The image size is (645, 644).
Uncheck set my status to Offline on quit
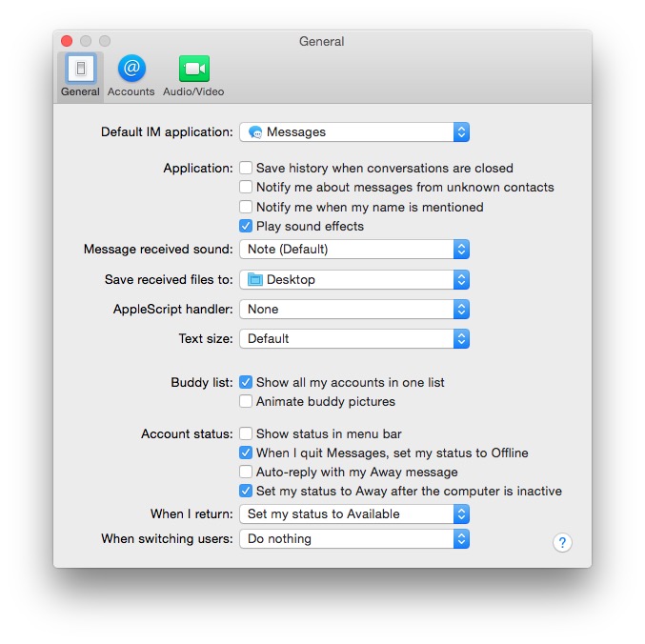coord(246,453)
